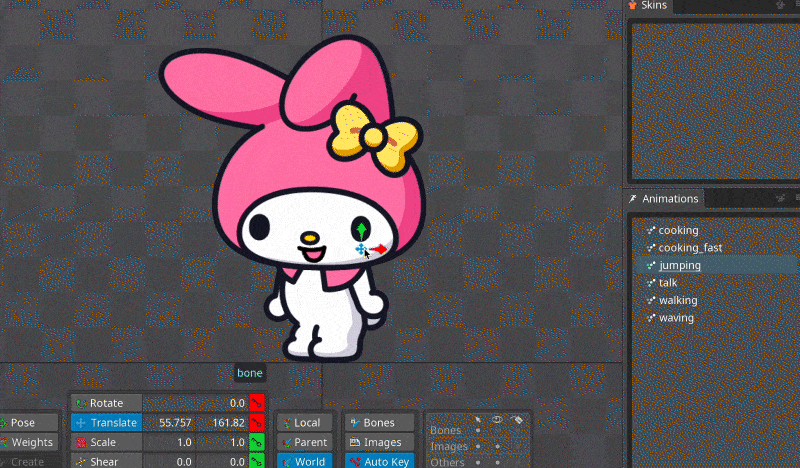Click the Rotate value field 0.0

coord(195,403)
